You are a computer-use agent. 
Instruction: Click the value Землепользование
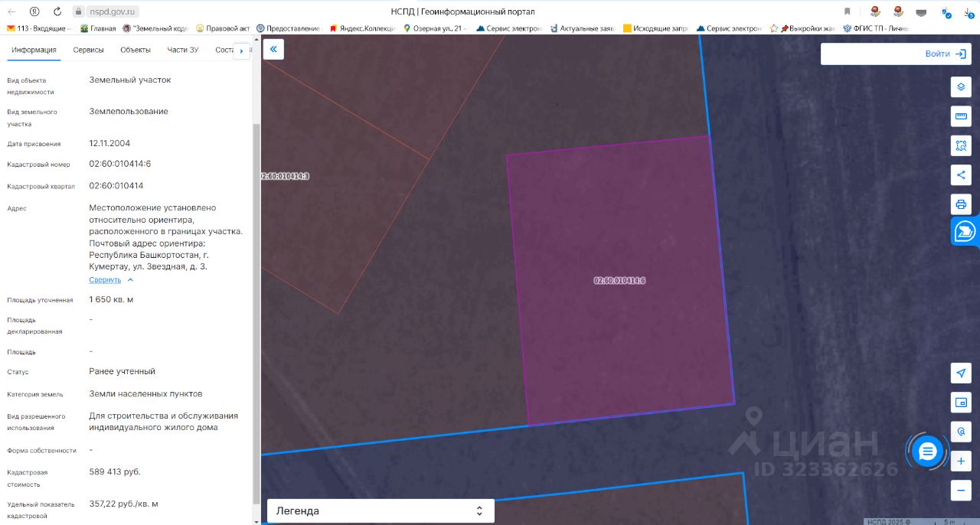129,111
